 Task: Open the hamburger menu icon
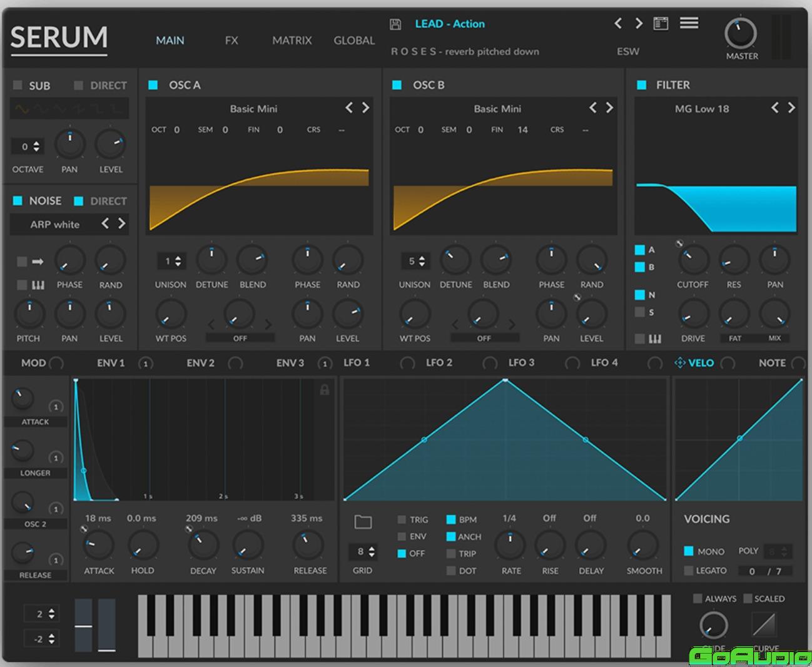(689, 23)
